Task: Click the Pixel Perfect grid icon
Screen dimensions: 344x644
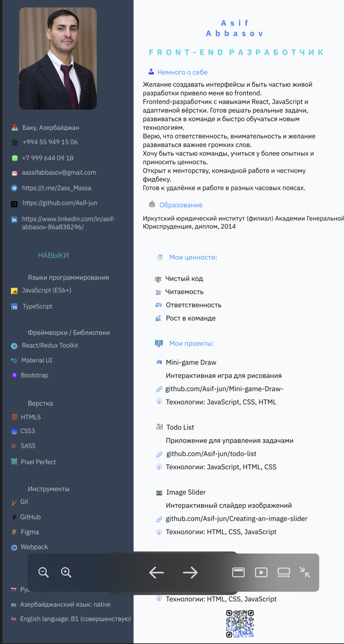Action: [14, 461]
